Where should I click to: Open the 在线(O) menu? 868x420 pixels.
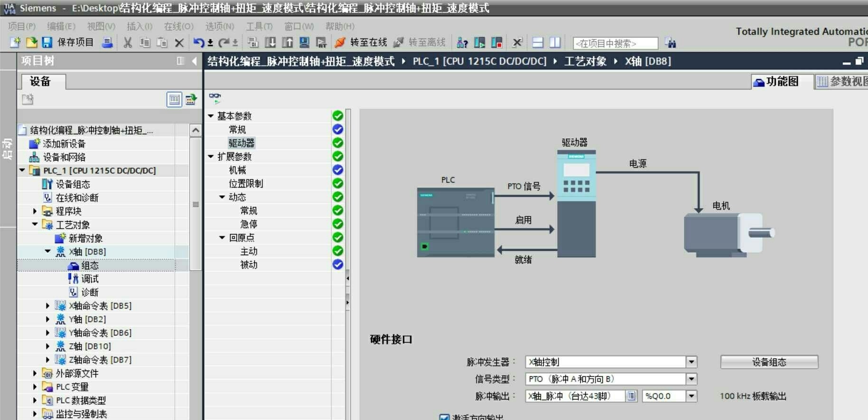pos(179,27)
